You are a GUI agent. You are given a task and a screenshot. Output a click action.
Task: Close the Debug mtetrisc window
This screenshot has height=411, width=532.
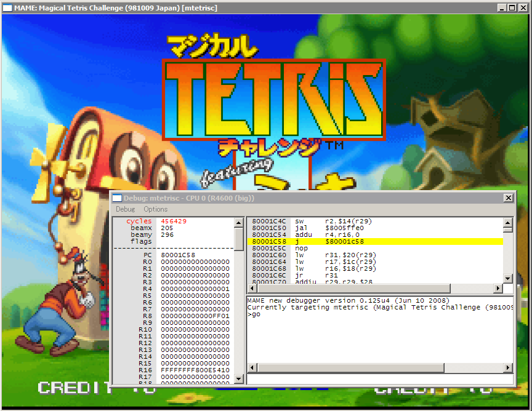(508, 198)
